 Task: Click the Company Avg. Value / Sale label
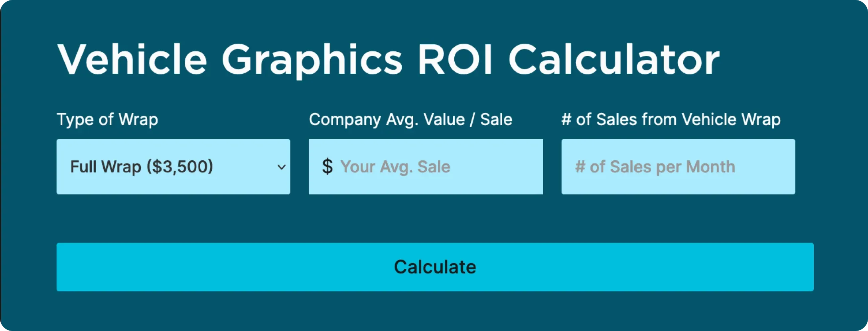(x=411, y=119)
